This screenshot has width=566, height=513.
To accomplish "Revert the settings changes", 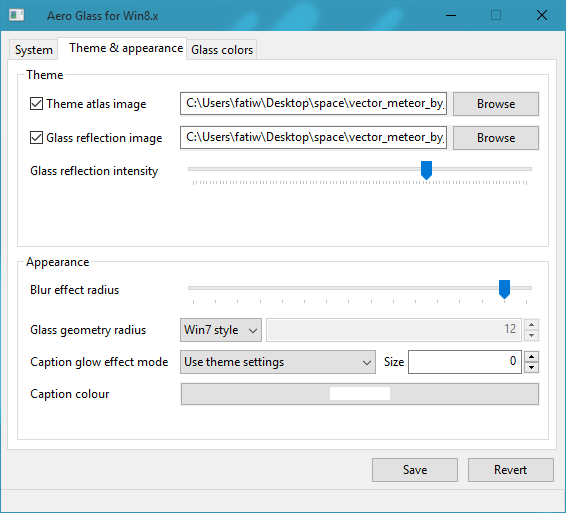I will (x=511, y=470).
